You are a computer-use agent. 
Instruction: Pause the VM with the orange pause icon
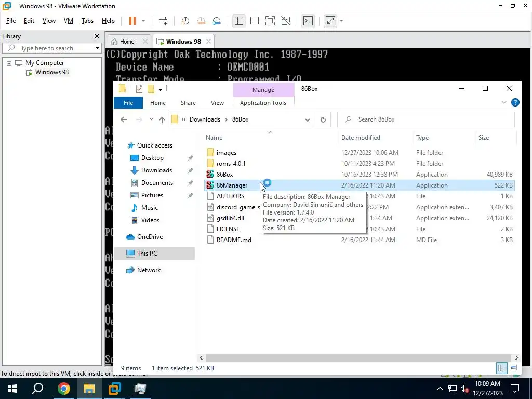(132, 21)
